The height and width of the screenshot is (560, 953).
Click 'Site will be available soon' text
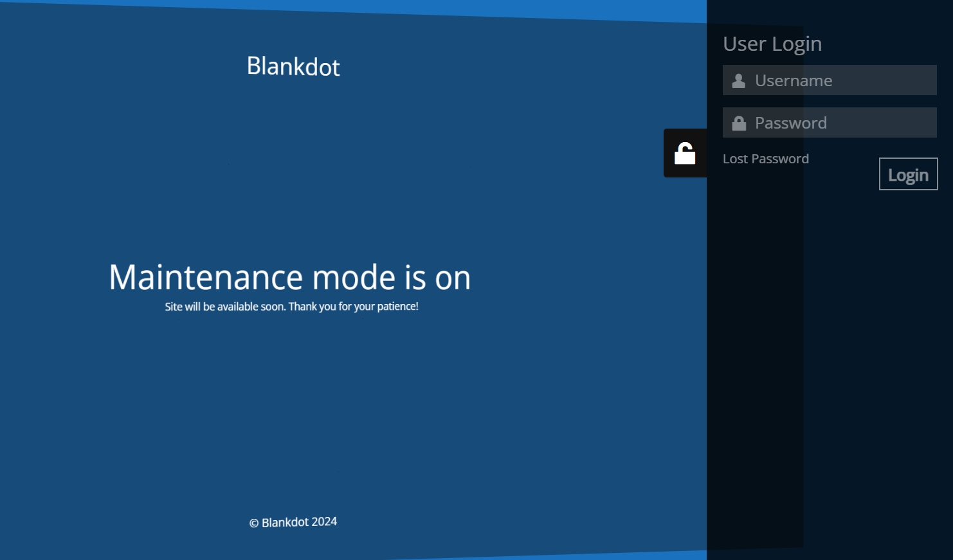(x=224, y=307)
